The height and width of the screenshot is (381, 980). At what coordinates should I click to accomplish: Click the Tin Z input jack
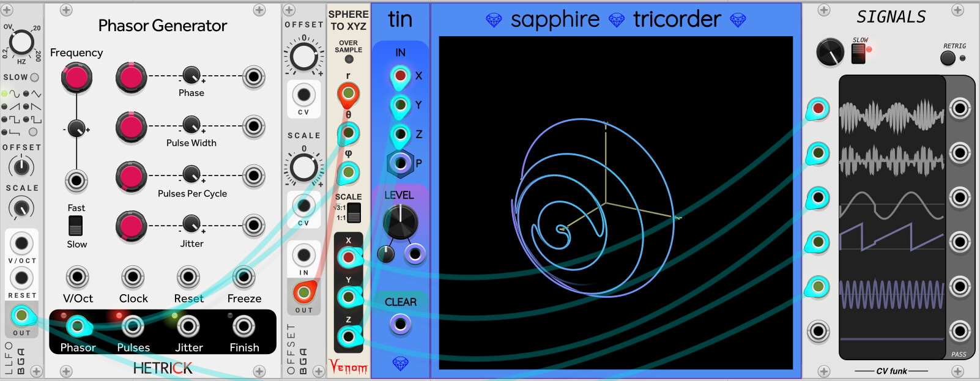click(x=400, y=134)
